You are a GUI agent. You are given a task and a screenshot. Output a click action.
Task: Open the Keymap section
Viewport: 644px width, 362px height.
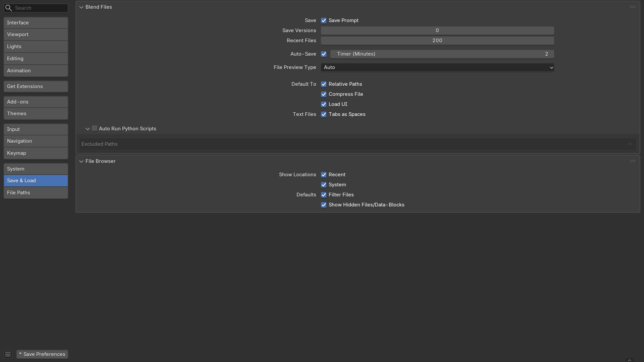coord(36,153)
